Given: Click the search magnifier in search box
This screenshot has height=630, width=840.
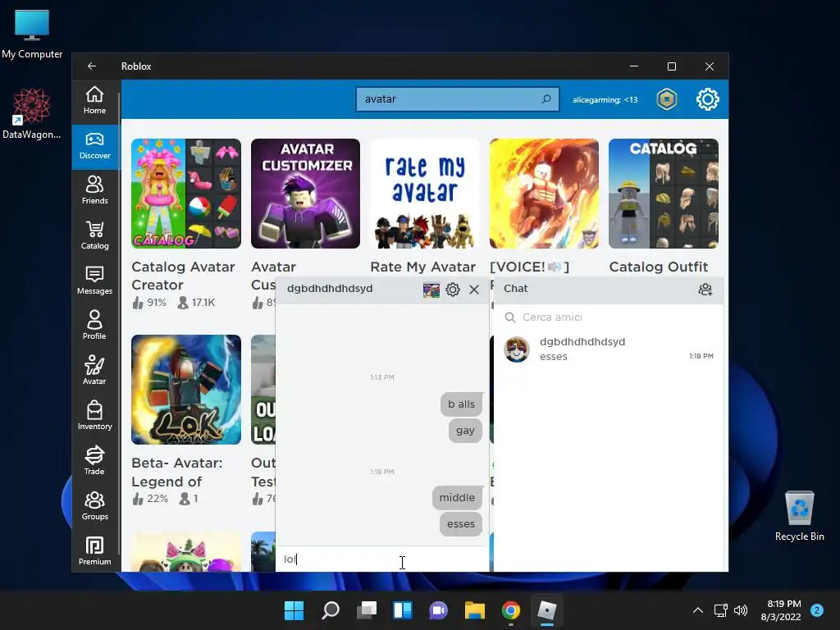Looking at the screenshot, I should pos(546,99).
